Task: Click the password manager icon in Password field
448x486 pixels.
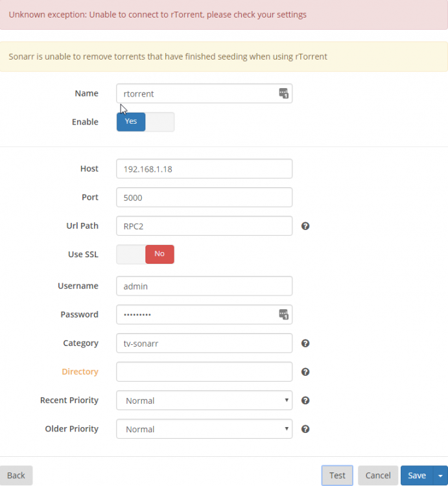Action: click(283, 314)
